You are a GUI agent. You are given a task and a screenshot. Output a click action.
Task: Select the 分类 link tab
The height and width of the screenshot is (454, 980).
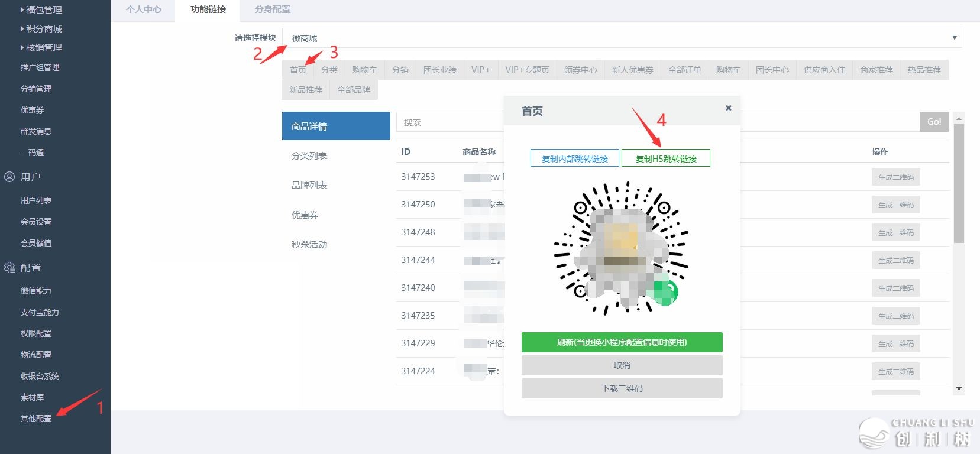[x=329, y=70]
